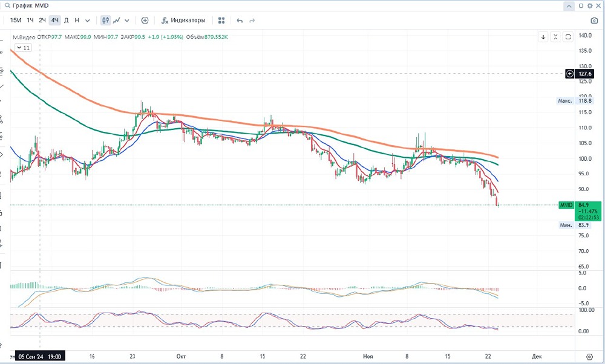Click the 100.00 stochastic axis value
Image resolution: width=605 pixels, height=364 pixels.
pyautogui.click(x=586, y=310)
